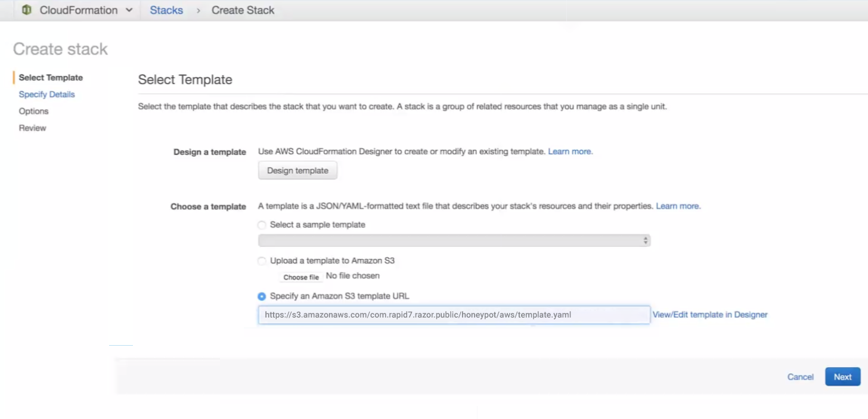Screen dimensions: 868x419
Task: Click the Choose a template label
Action: [208, 206]
